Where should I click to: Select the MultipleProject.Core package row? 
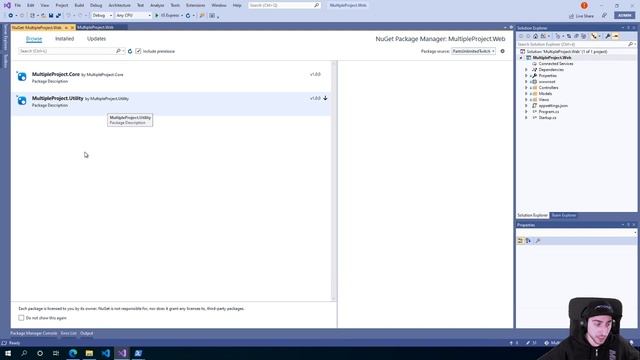171,78
